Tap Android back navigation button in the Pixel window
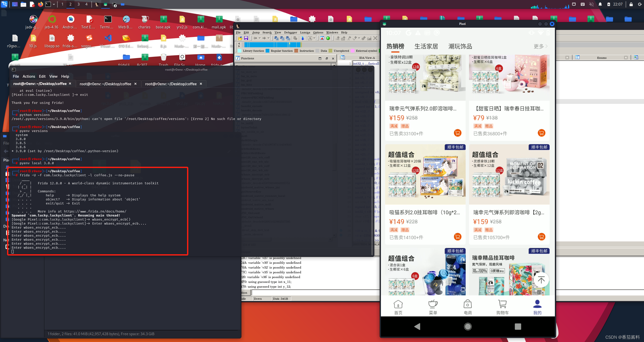The height and width of the screenshot is (342, 644). (417, 326)
